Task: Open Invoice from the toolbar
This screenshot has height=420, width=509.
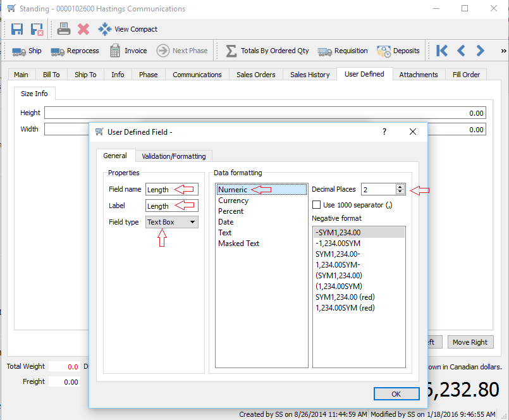Action: pyautogui.click(x=128, y=51)
